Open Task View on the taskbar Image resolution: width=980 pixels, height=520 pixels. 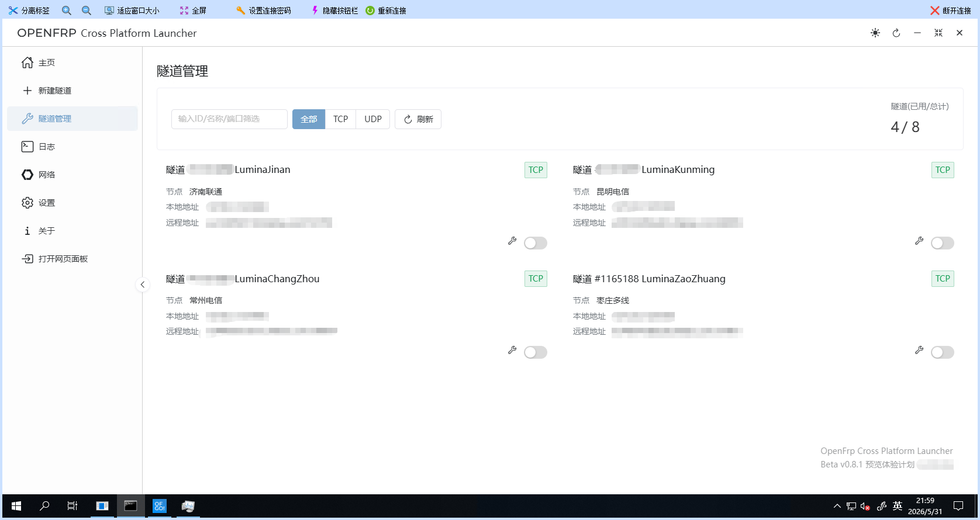(73, 506)
